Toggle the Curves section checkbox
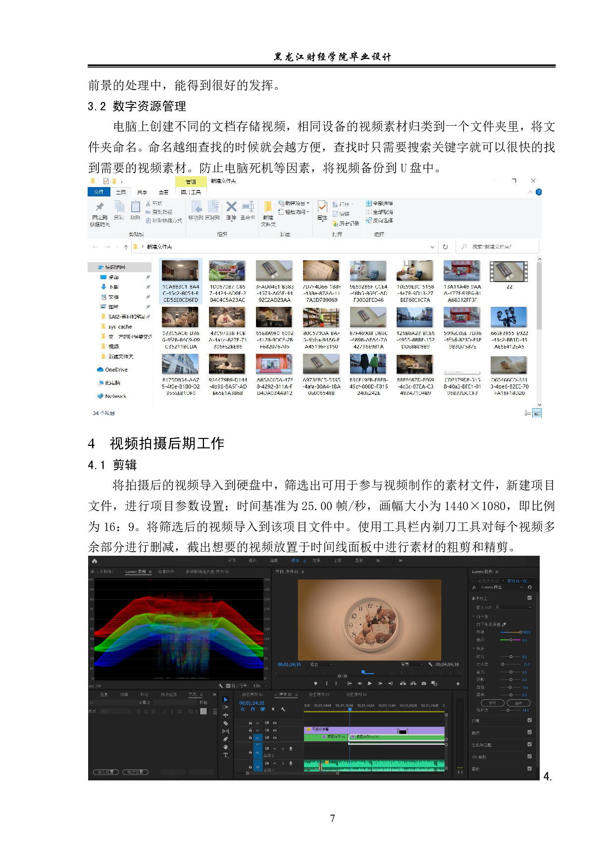Viewport: 614px width, 868px height. (529, 732)
